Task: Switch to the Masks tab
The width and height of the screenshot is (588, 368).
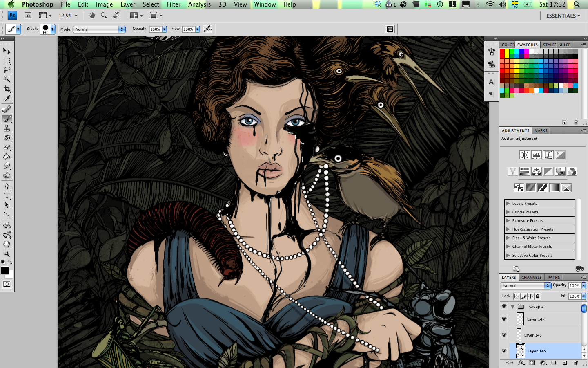Action: coord(541,130)
